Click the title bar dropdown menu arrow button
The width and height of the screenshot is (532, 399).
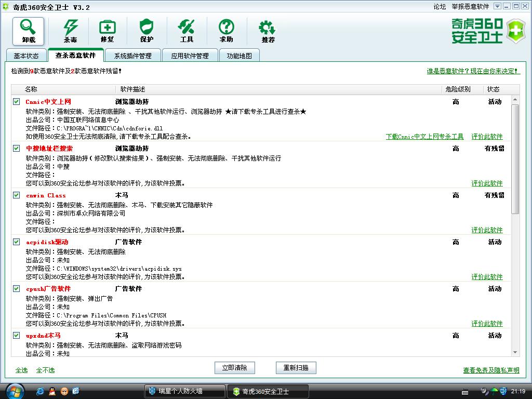point(497,6)
